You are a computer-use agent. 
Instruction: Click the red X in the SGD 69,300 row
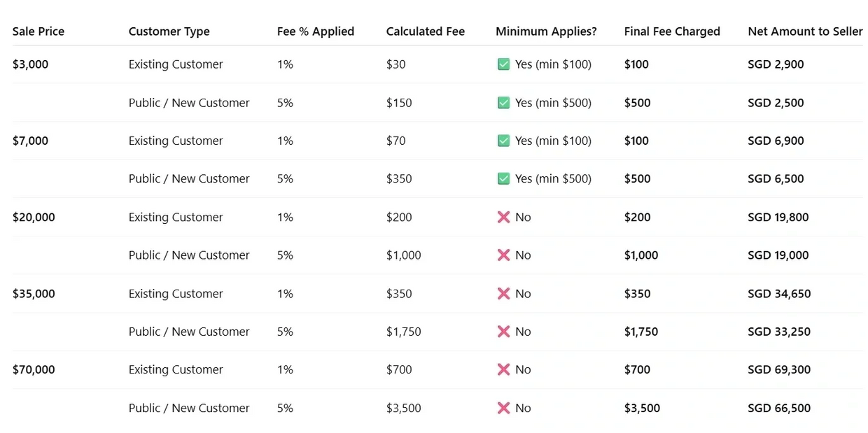(x=503, y=370)
